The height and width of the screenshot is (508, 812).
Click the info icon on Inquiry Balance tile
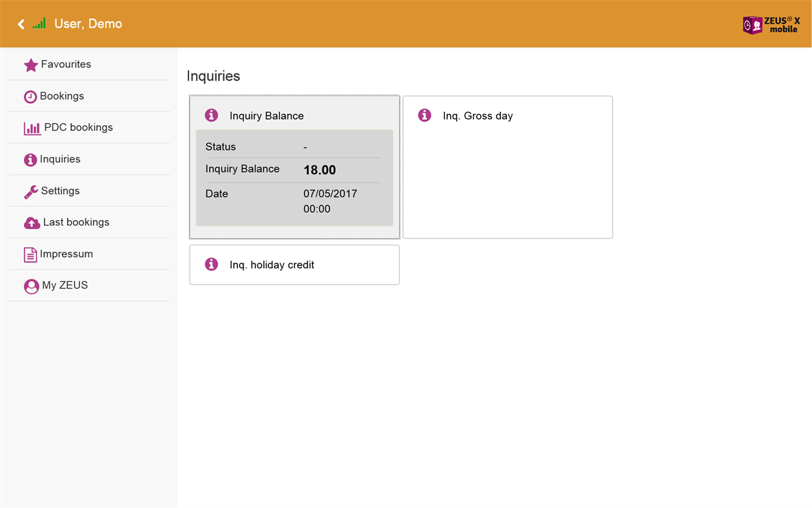pyautogui.click(x=211, y=115)
